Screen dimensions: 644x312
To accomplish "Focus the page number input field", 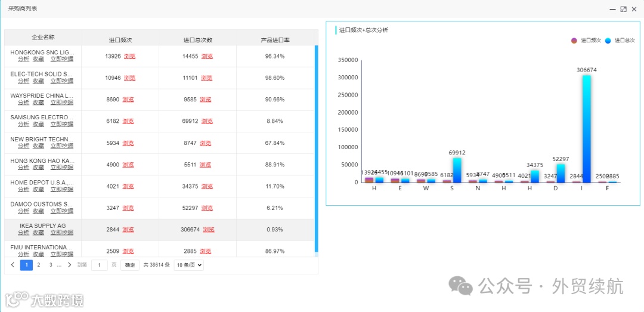I will click(x=100, y=265).
